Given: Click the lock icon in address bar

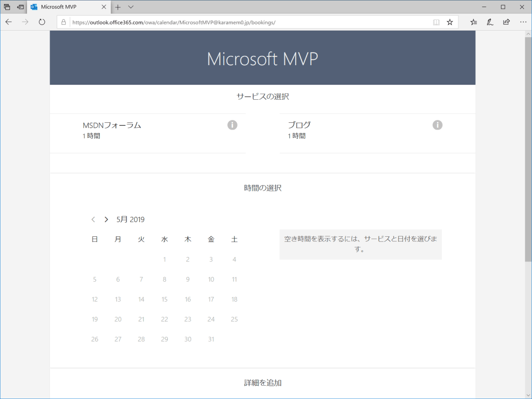Looking at the screenshot, I should tap(63, 22).
